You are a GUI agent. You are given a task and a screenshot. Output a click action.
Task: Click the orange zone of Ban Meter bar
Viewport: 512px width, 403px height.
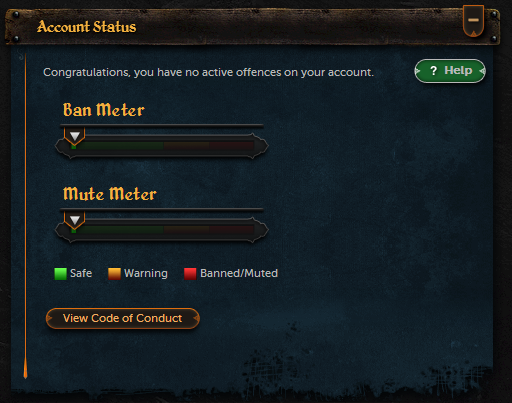point(186,146)
